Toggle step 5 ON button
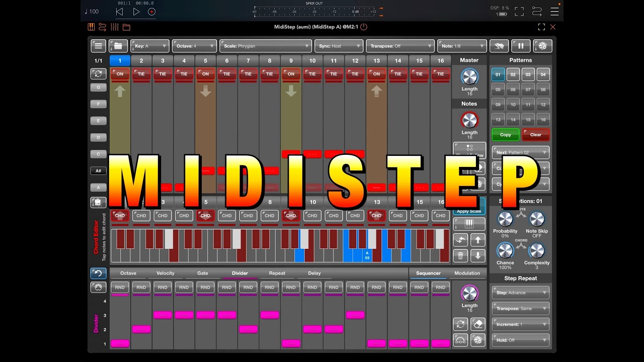 [x=205, y=74]
